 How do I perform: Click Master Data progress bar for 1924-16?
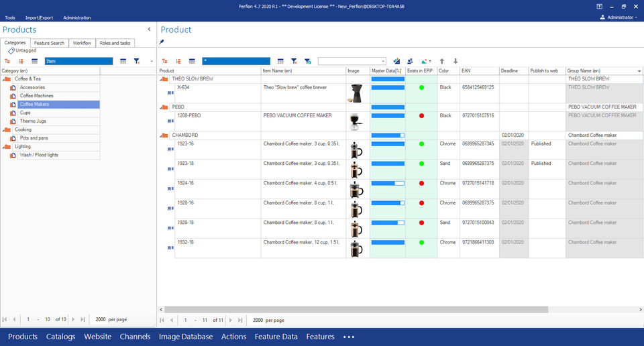pyautogui.click(x=388, y=183)
